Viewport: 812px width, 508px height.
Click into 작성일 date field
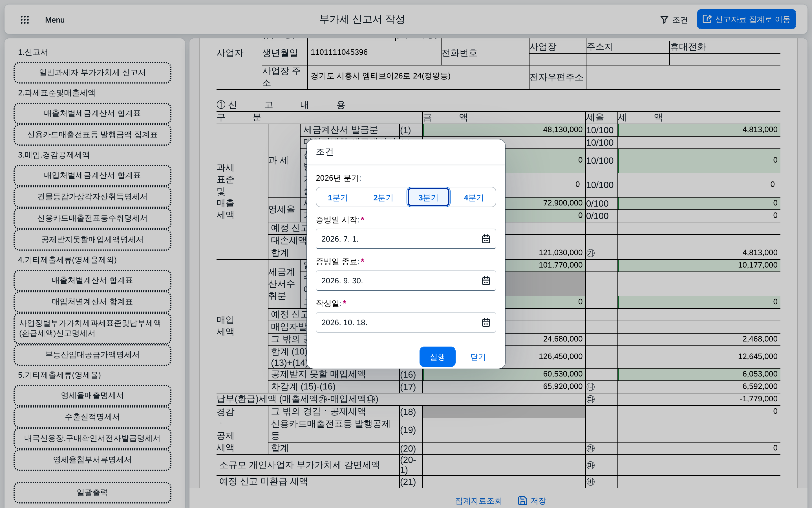coord(406,323)
